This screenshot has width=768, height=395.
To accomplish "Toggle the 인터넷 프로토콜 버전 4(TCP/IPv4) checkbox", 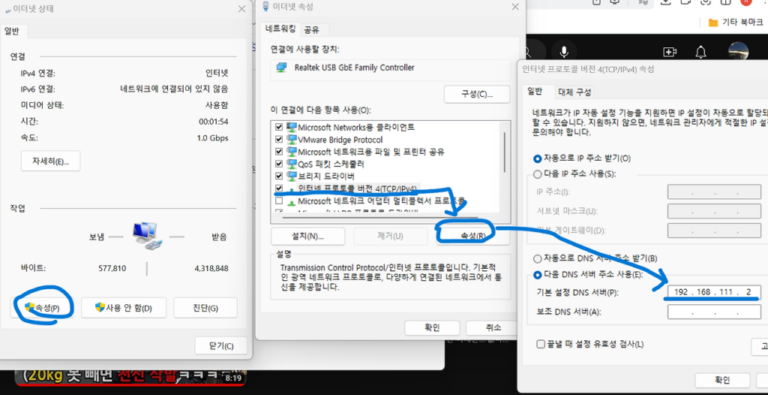I will (279, 188).
